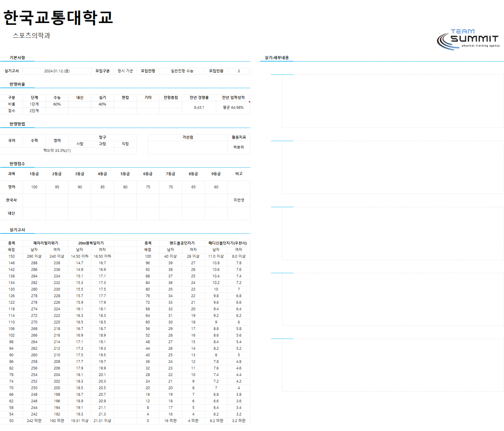Screen dimensions: 504x431
Task: Click the 5등급 column header
Action: tap(125, 174)
